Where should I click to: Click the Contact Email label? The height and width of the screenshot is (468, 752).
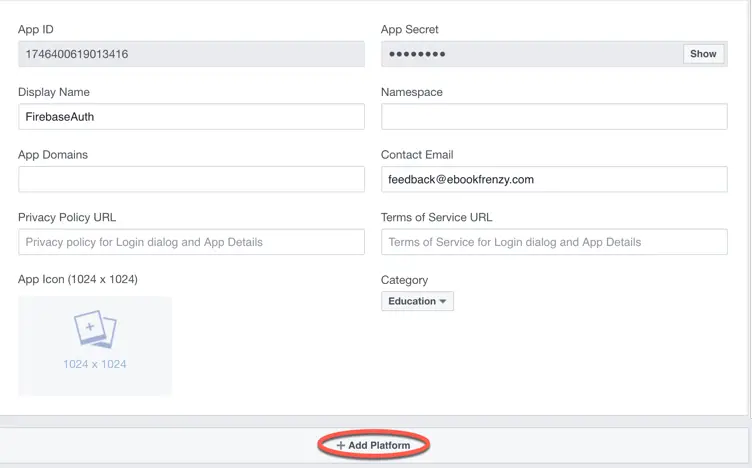pos(417,155)
